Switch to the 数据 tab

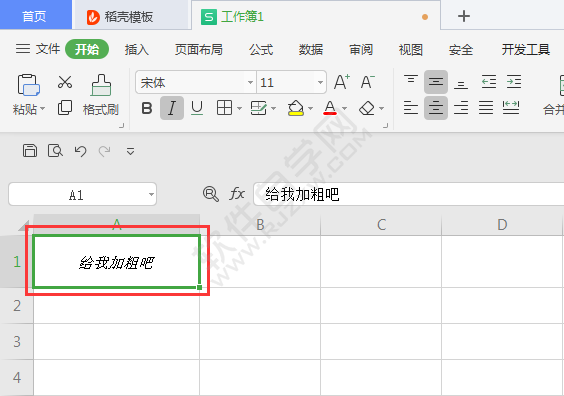coord(311,49)
